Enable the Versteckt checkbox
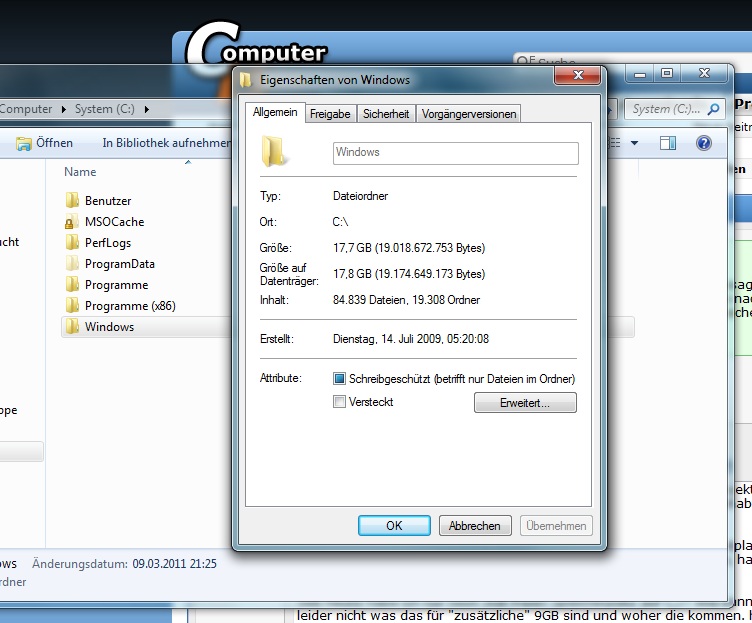752x623 pixels. pyautogui.click(x=339, y=401)
